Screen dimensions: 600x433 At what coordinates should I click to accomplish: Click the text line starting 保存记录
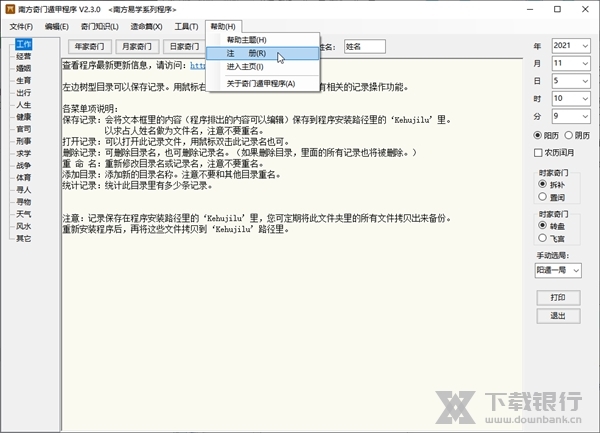point(257,120)
